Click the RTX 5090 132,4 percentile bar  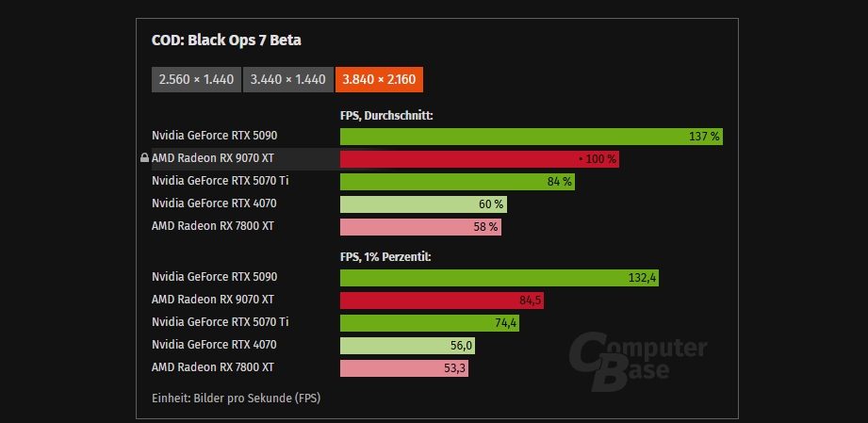click(500, 278)
